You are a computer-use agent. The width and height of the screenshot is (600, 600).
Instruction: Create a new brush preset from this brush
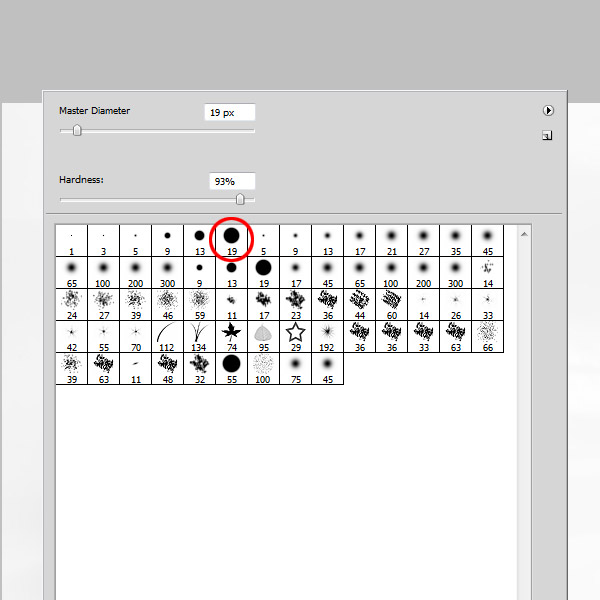pos(547,135)
